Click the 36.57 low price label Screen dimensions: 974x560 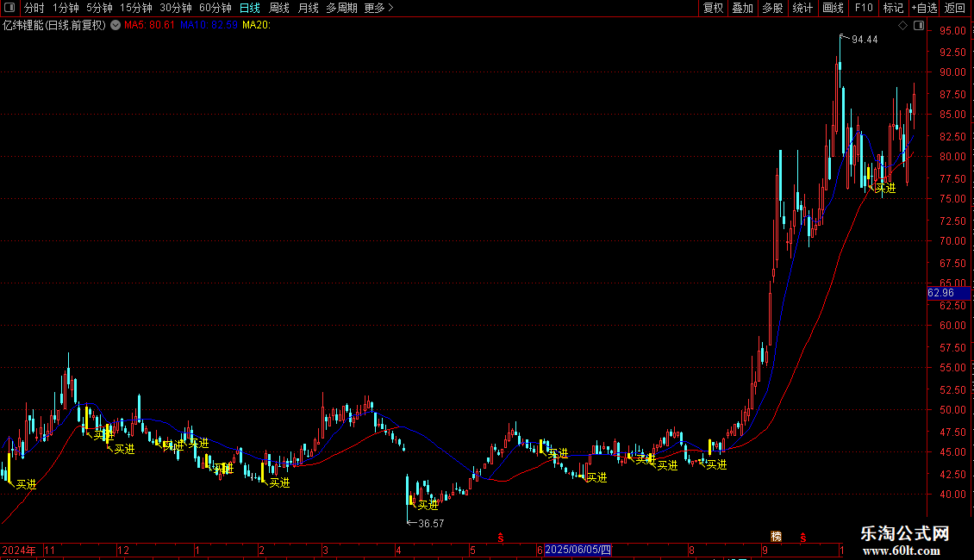(x=431, y=524)
